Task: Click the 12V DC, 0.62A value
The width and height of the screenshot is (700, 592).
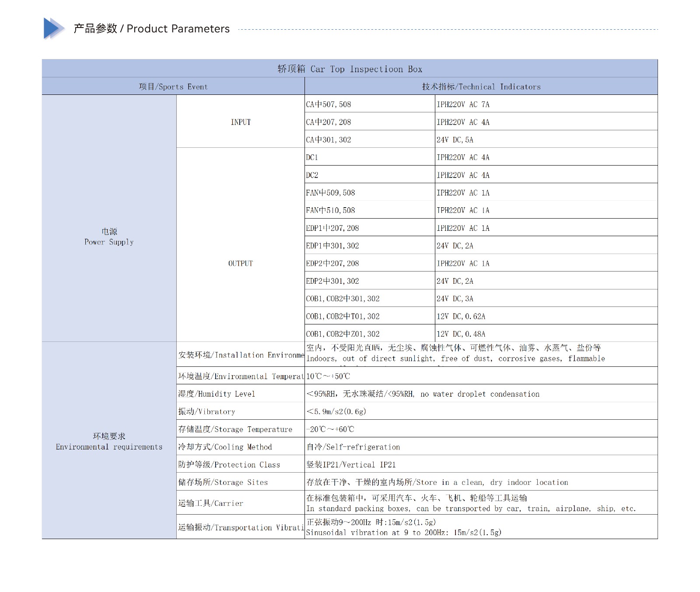Action: [461, 316]
